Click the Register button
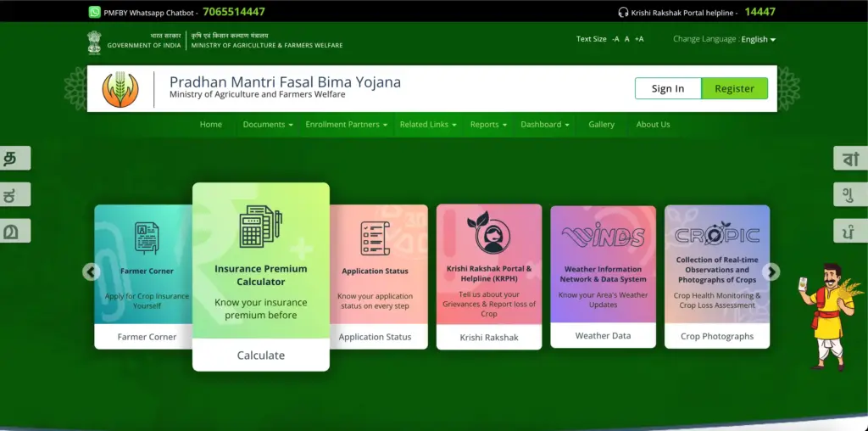The width and height of the screenshot is (868, 431). 735,88
